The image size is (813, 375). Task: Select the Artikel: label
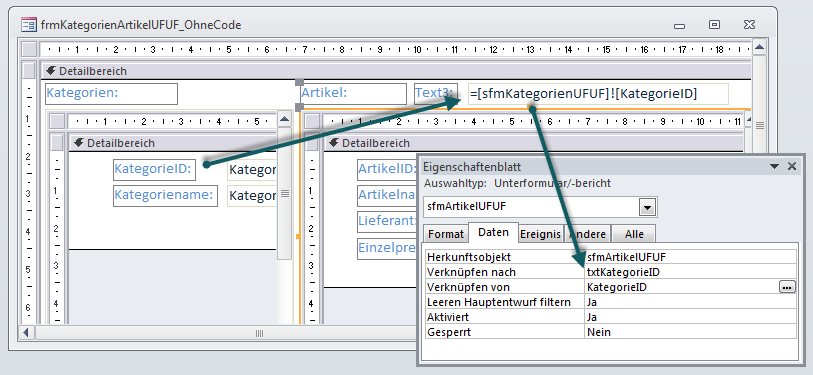click(x=353, y=94)
